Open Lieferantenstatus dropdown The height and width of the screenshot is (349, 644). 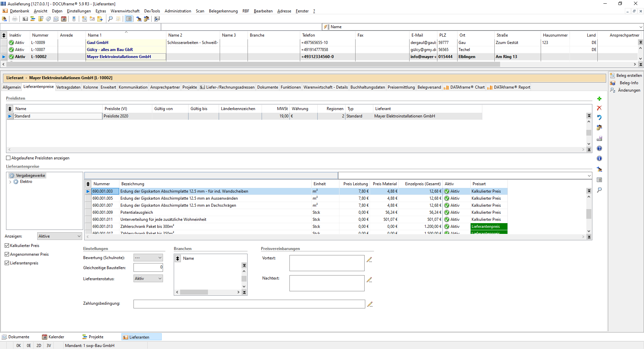click(148, 279)
